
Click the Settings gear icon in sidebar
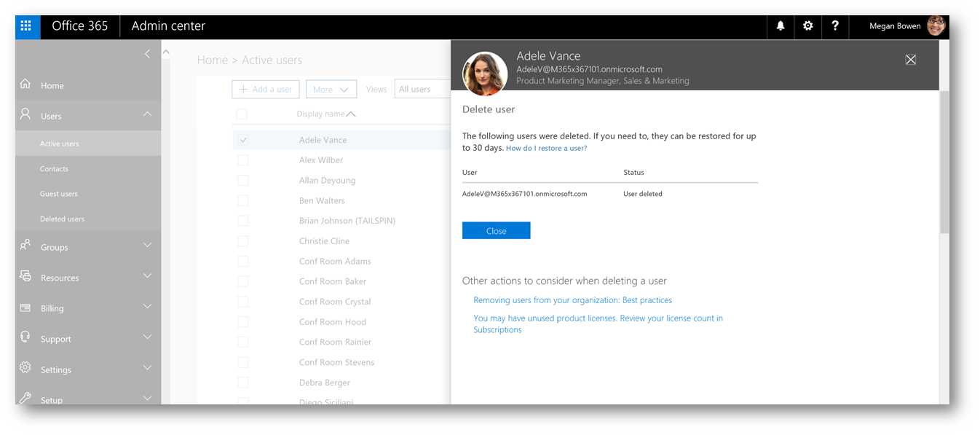25,368
